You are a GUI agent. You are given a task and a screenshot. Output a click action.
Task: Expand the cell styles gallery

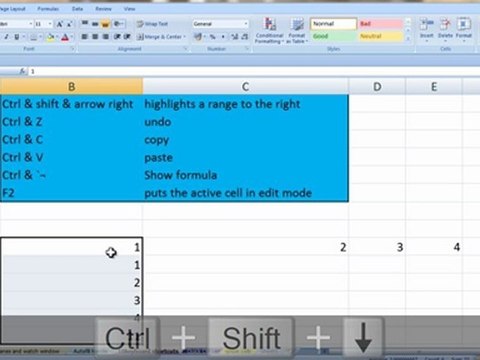pyautogui.click(x=408, y=39)
